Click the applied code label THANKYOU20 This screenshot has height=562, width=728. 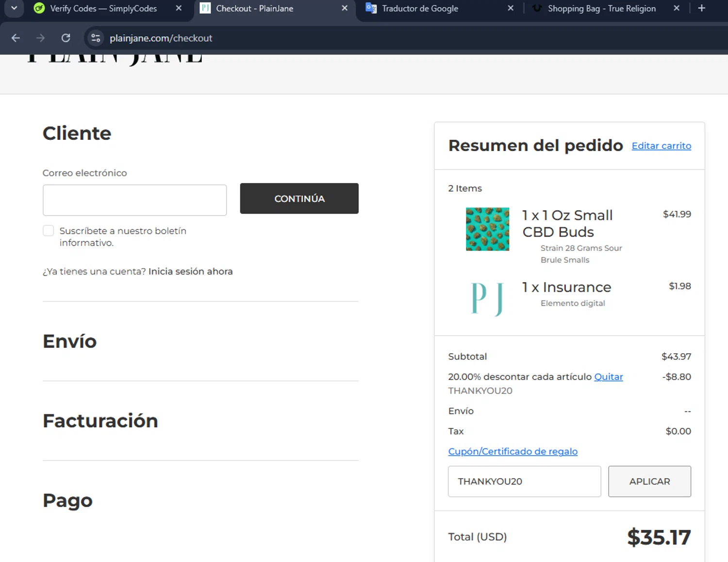pos(480,391)
